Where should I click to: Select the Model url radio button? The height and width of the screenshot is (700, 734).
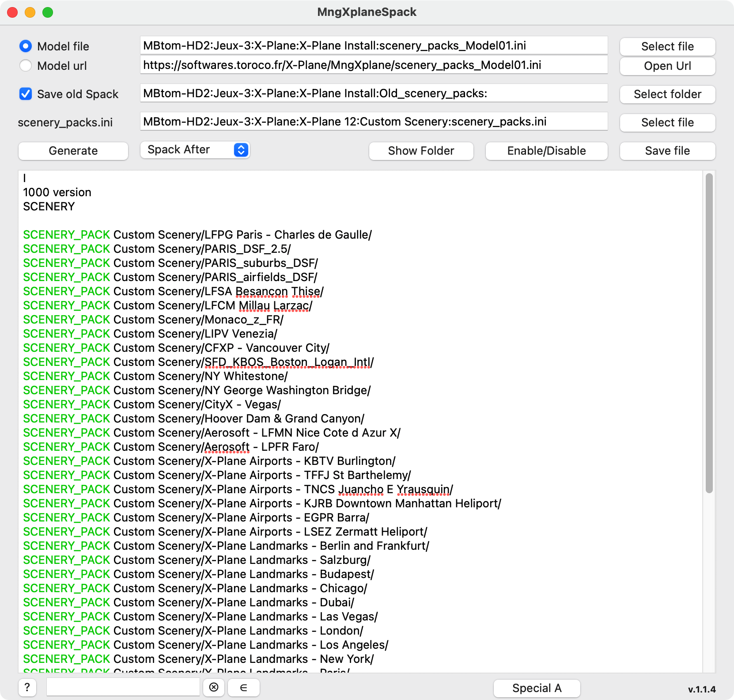[x=26, y=65]
